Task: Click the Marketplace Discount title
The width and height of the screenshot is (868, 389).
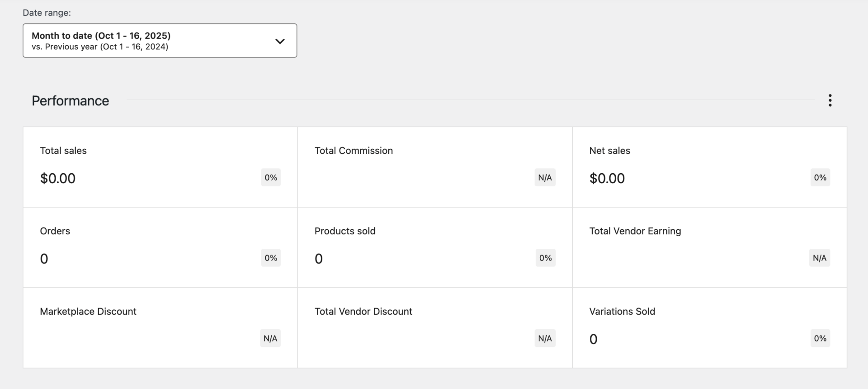Action: point(88,312)
